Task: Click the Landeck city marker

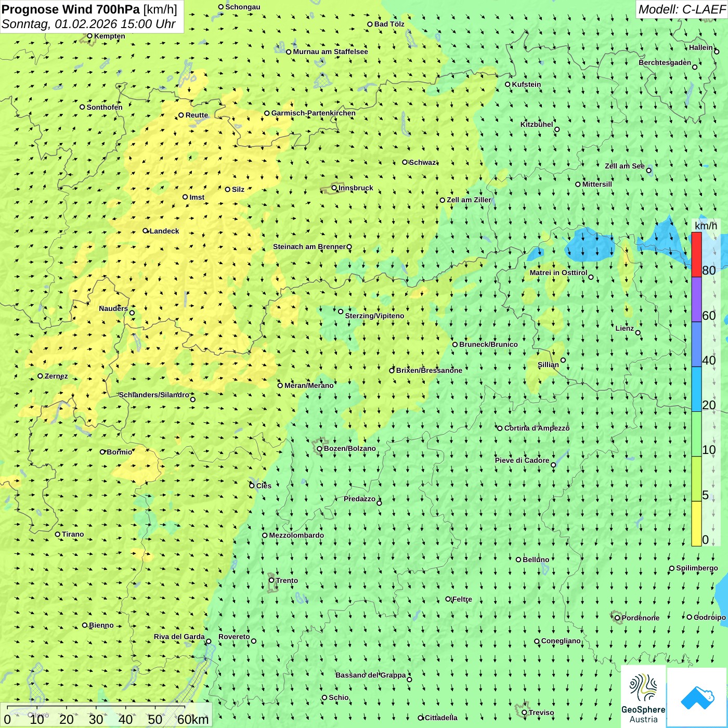Action: (x=145, y=231)
